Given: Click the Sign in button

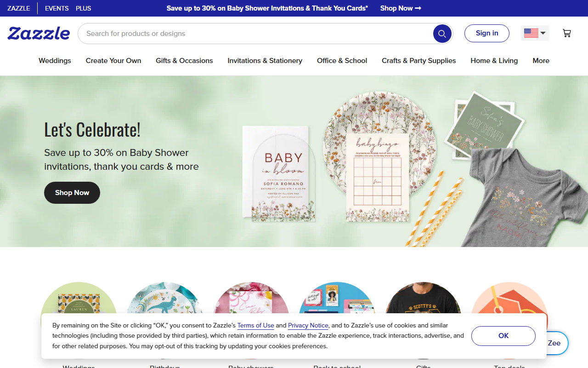Looking at the screenshot, I should pos(487,33).
